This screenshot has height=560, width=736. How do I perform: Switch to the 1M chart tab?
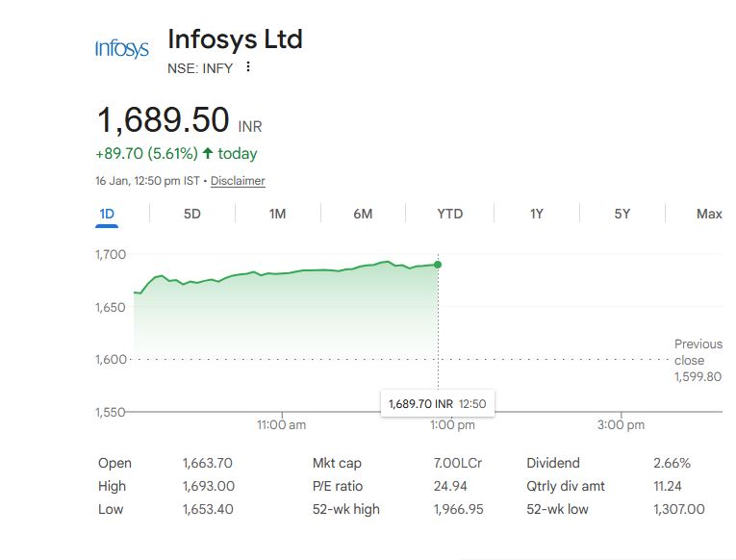(x=277, y=214)
